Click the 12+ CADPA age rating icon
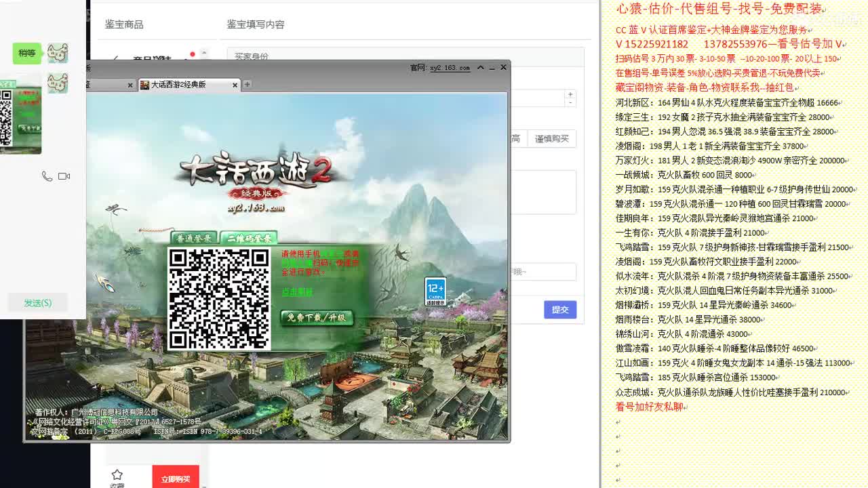 435,291
